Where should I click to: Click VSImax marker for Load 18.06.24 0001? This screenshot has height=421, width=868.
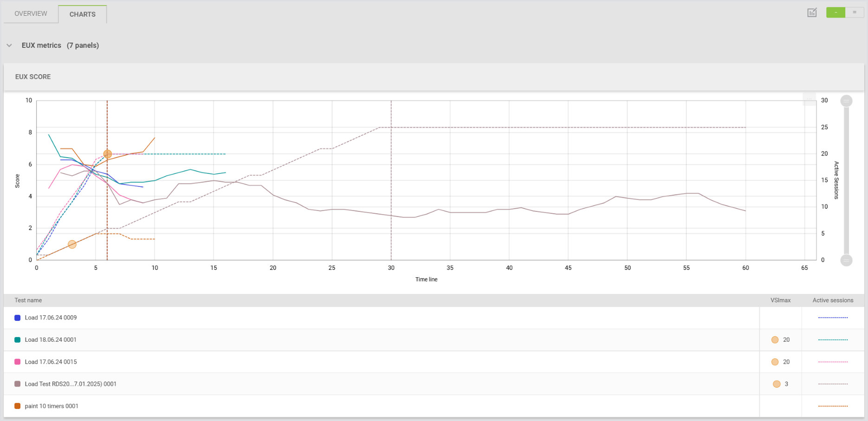point(775,340)
